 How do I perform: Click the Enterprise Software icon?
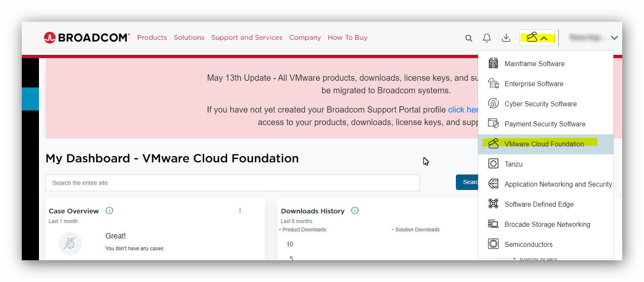pyautogui.click(x=493, y=84)
